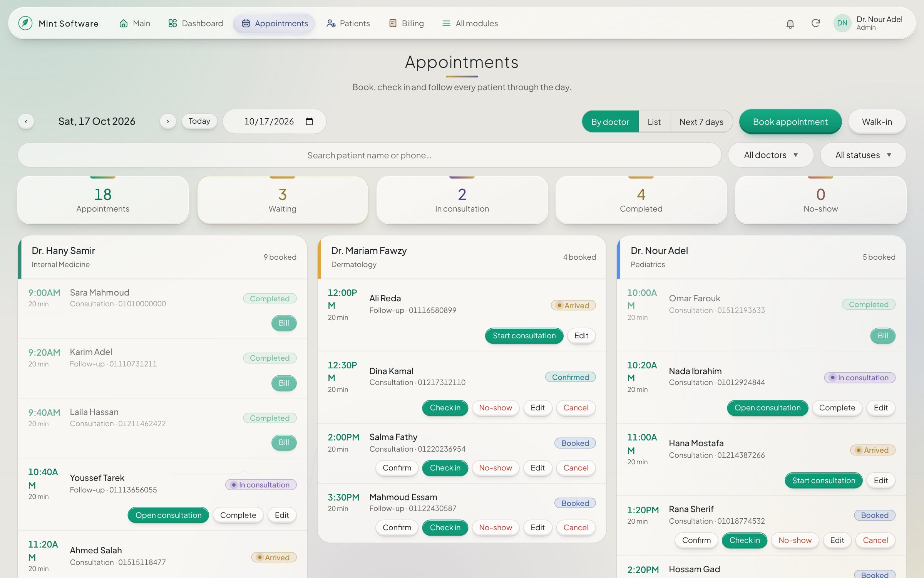Screen dimensions: 924x578
Task: Select the In consultation stat card
Action: pyautogui.click(x=462, y=200)
